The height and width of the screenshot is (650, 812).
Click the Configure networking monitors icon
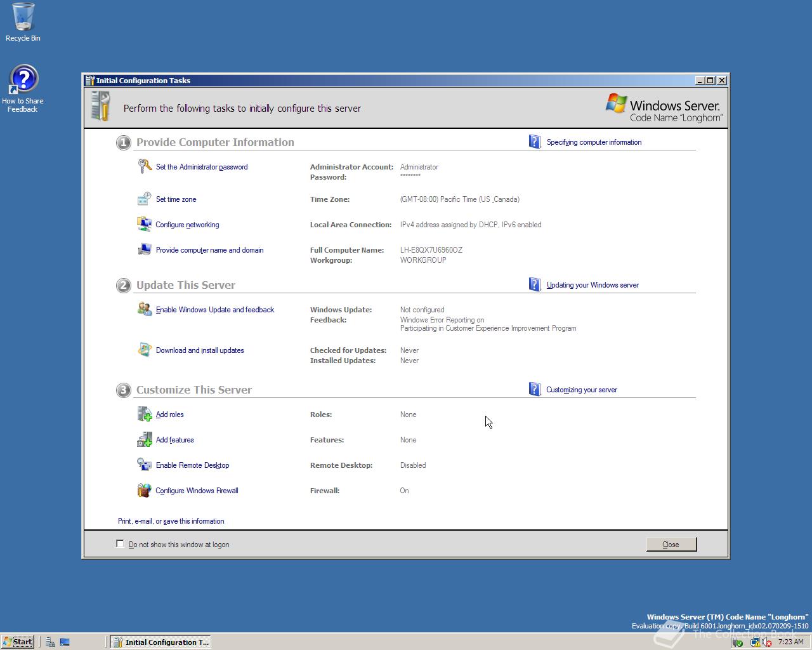145,224
